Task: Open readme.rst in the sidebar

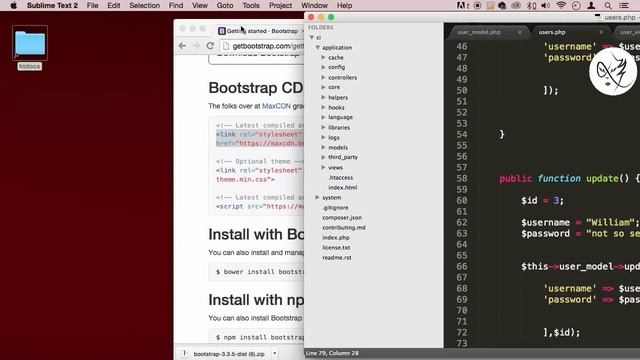Action: [337, 258]
